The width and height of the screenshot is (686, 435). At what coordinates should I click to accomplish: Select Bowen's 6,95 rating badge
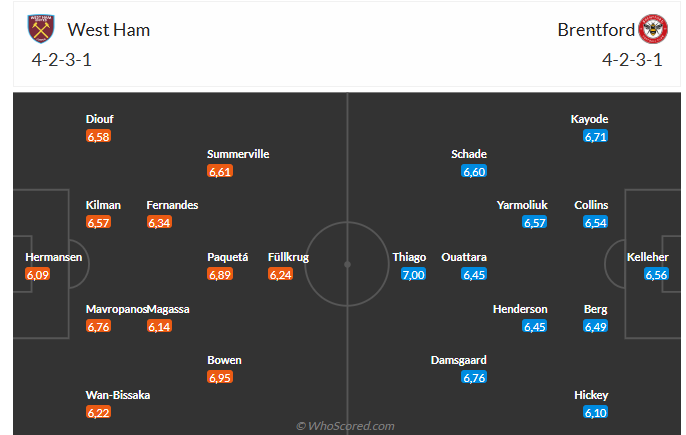[220, 377]
